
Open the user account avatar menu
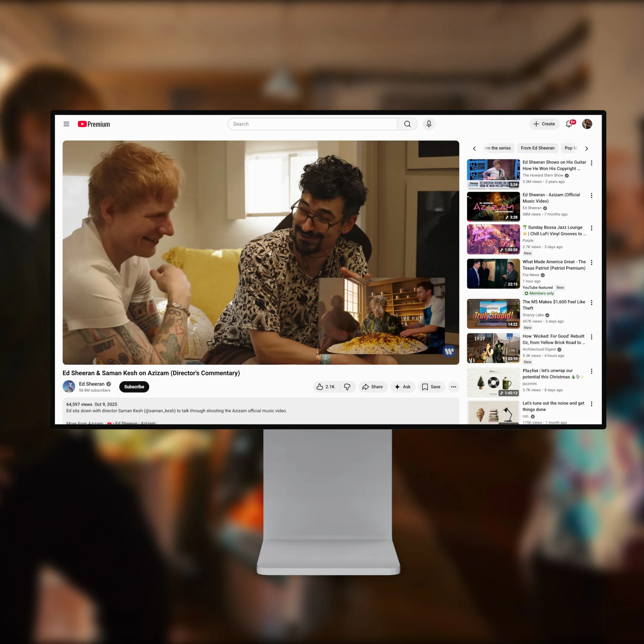[587, 124]
